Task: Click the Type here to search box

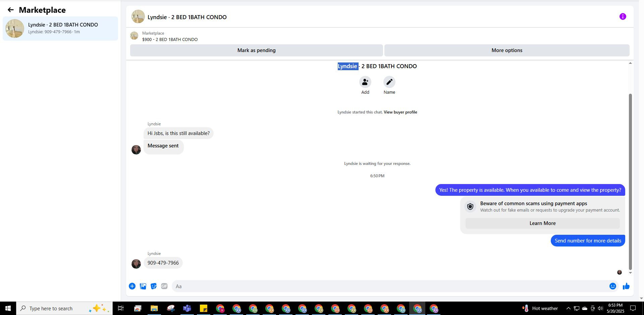Action: coord(64,308)
